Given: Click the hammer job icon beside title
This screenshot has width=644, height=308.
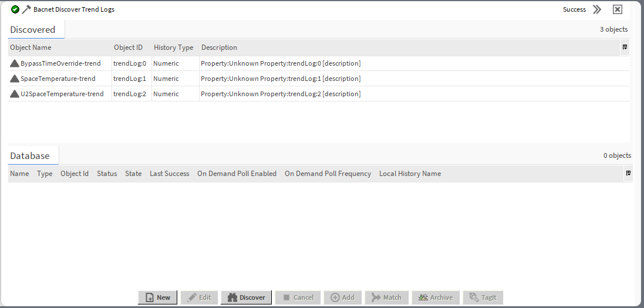Looking at the screenshot, I should [x=26, y=9].
